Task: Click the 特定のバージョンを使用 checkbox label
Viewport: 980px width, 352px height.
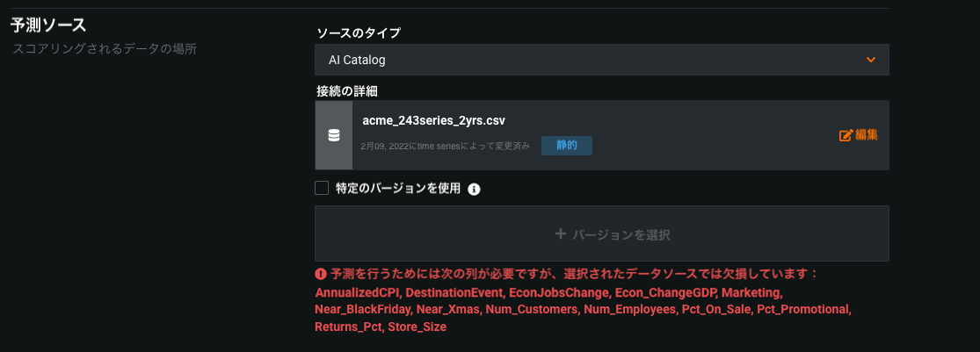Action: coord(398,188)
